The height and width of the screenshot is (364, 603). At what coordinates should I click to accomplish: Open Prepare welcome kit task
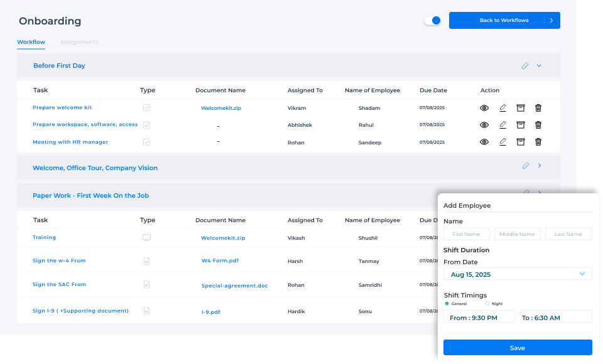[x=62, y=107]
